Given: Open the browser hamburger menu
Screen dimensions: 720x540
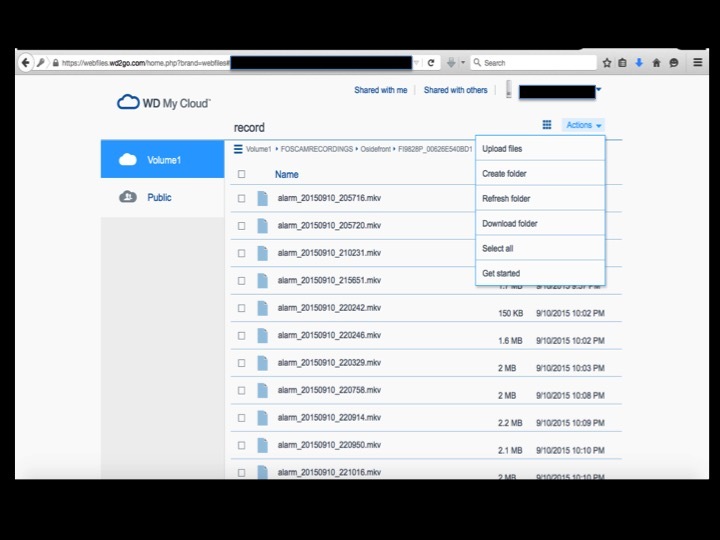Looking at the screenshot, I should point(698,62).
